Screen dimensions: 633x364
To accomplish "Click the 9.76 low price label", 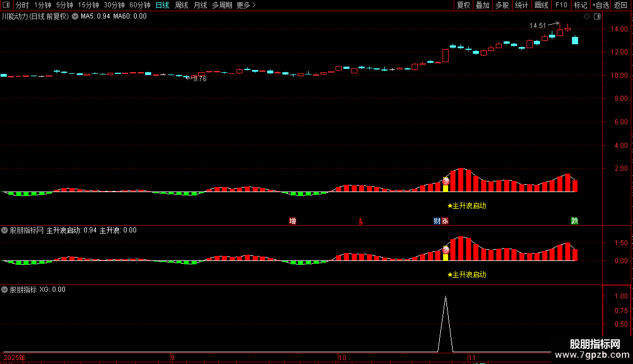I will point(200,79).
